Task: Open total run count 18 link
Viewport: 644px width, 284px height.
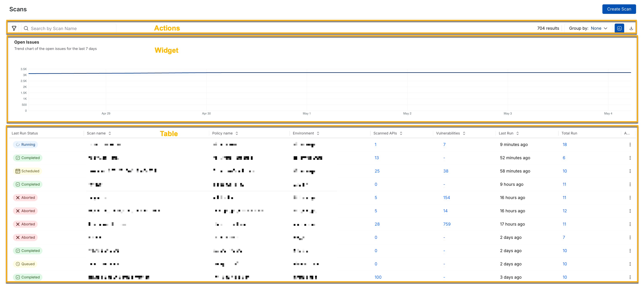Action: pos(565,144)
